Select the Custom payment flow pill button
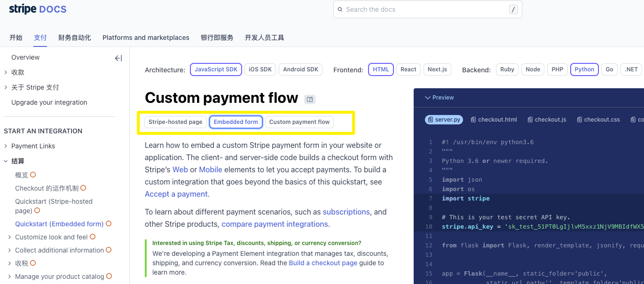 [299, 122]
